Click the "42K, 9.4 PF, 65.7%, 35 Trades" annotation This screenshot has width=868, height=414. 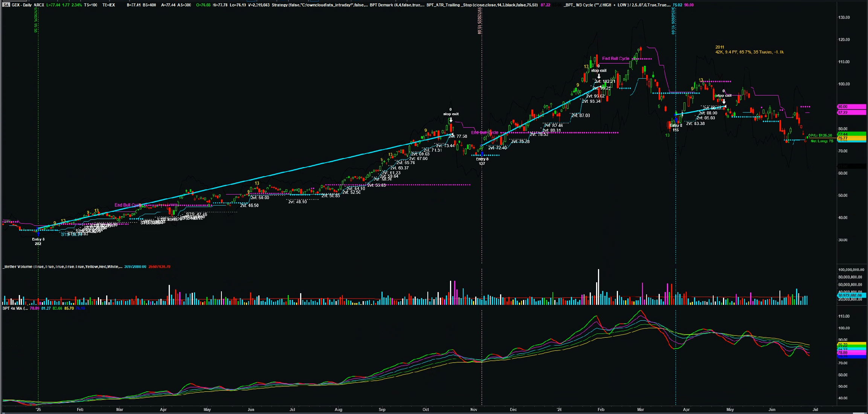pyautogui.click(x=749, y=52)
